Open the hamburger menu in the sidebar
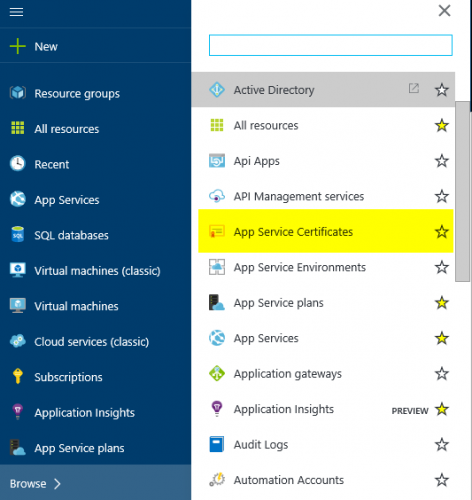Viewport: 472px width, 500px height. [x=16, y=12]
